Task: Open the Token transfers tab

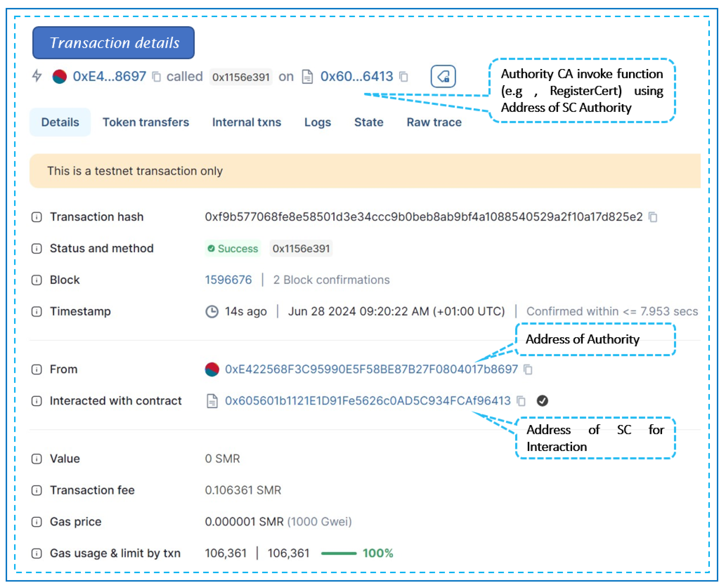Action: tap(146, 122)
